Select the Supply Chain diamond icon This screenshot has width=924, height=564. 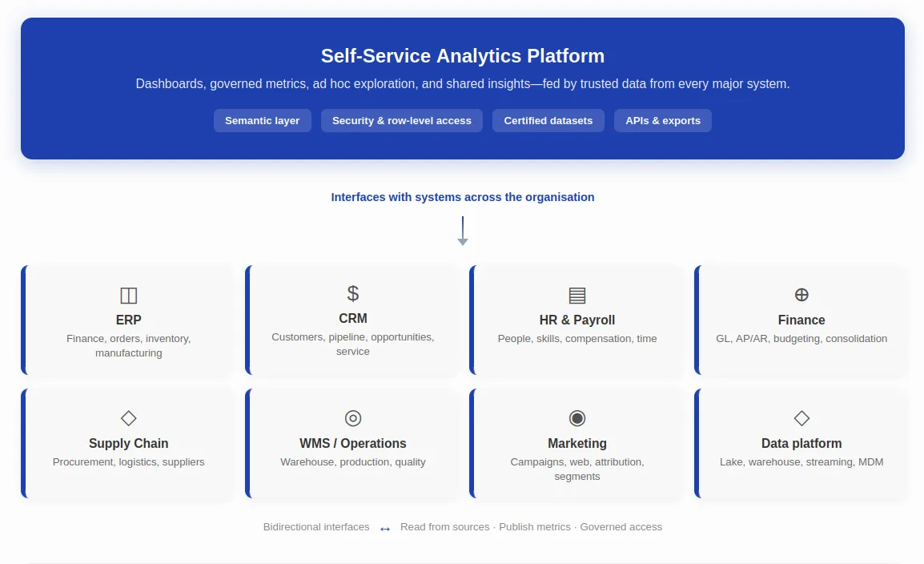point(128,418)
